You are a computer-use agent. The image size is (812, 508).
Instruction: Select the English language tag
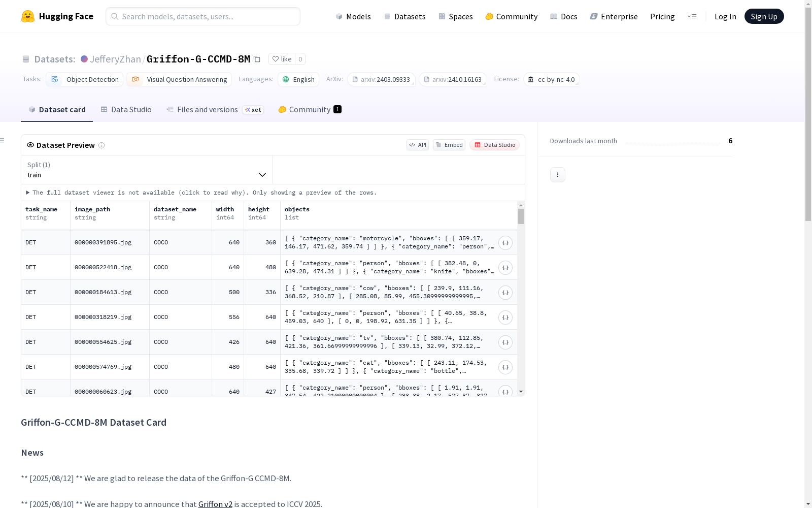(298, 79)
